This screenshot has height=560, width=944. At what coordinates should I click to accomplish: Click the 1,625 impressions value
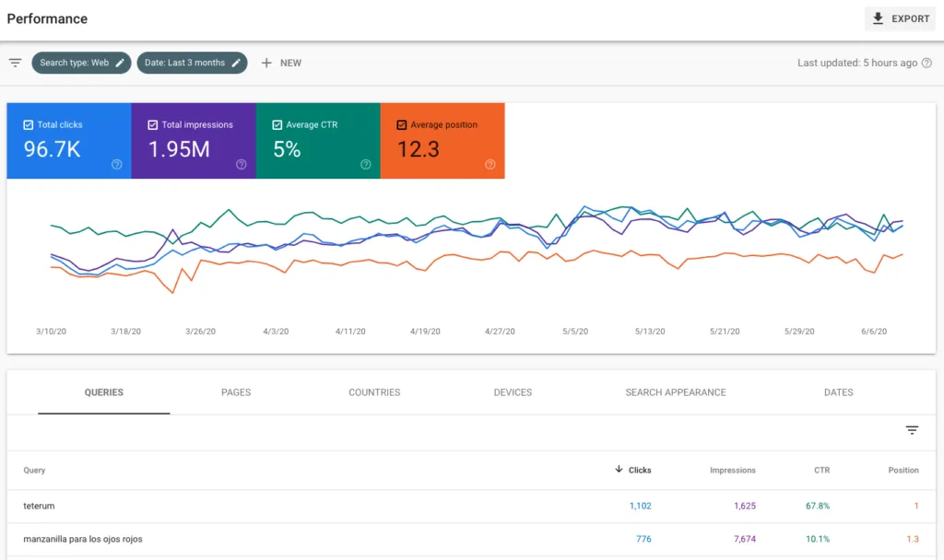click(745, 506)
